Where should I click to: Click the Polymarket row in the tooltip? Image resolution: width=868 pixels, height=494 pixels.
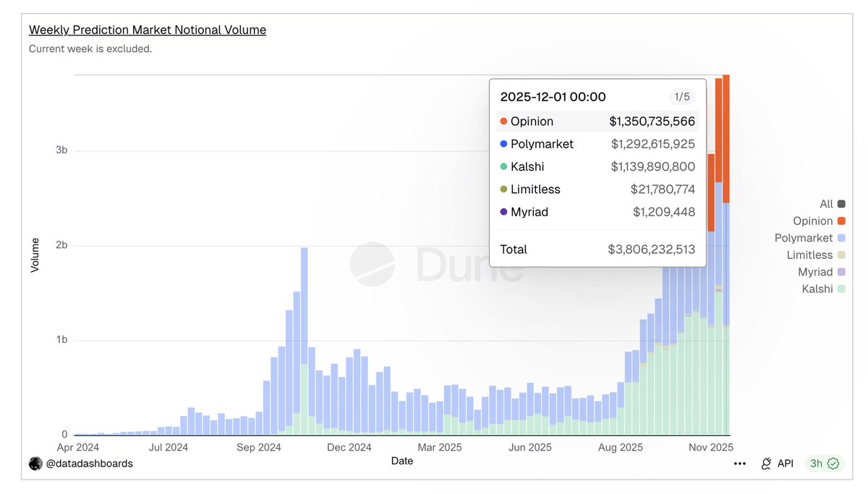(597, 144)
